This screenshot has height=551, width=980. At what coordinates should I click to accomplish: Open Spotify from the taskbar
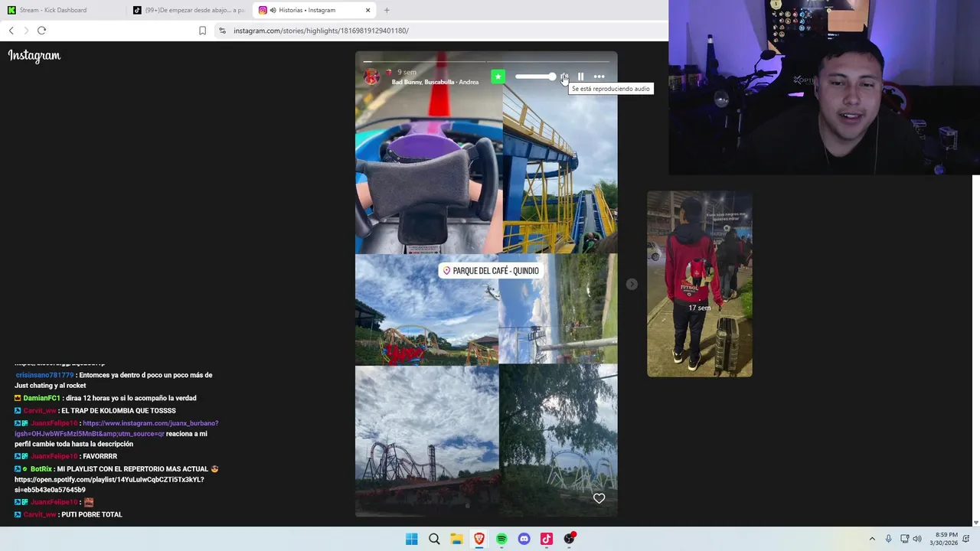[501, 539]
